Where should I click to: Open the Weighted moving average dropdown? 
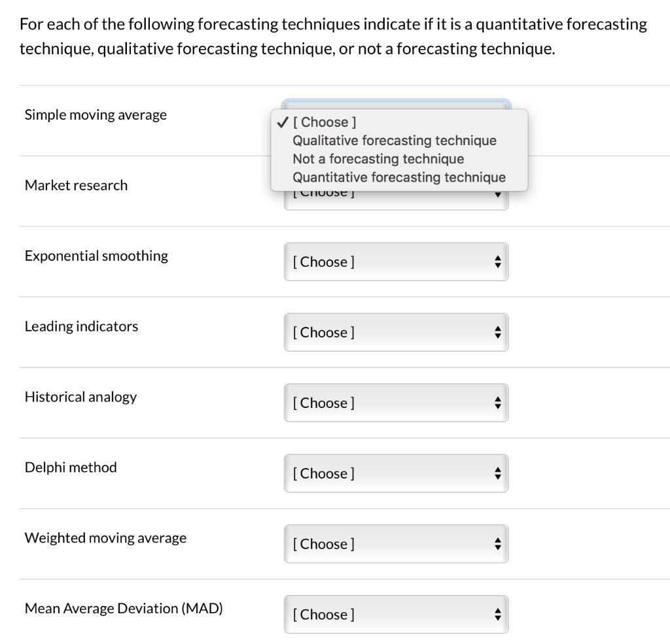(x=396, y=543)
